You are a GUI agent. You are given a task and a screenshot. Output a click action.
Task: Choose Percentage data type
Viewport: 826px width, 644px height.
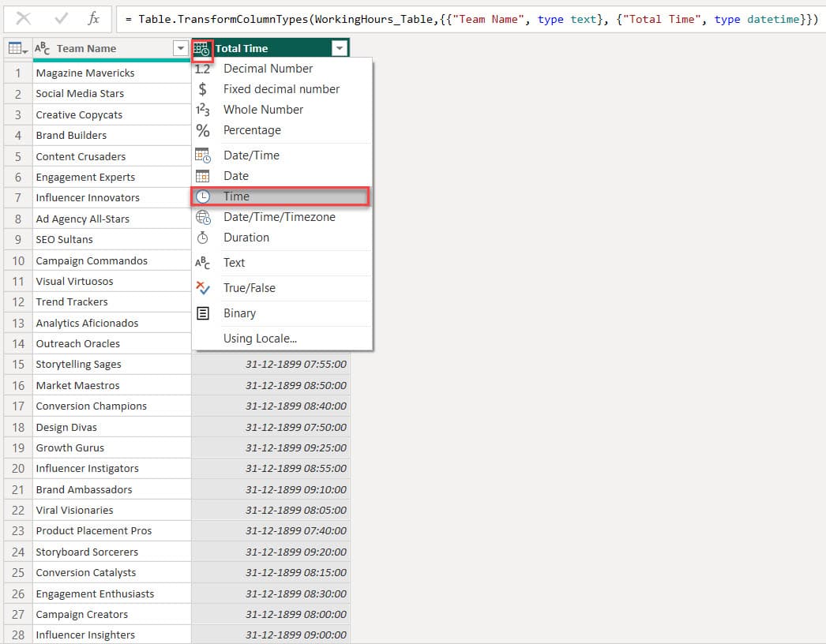pos(283,130)
